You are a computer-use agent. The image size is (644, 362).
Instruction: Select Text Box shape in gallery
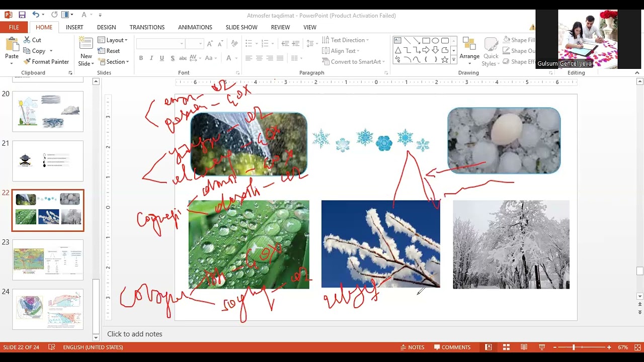pos(397,41)
